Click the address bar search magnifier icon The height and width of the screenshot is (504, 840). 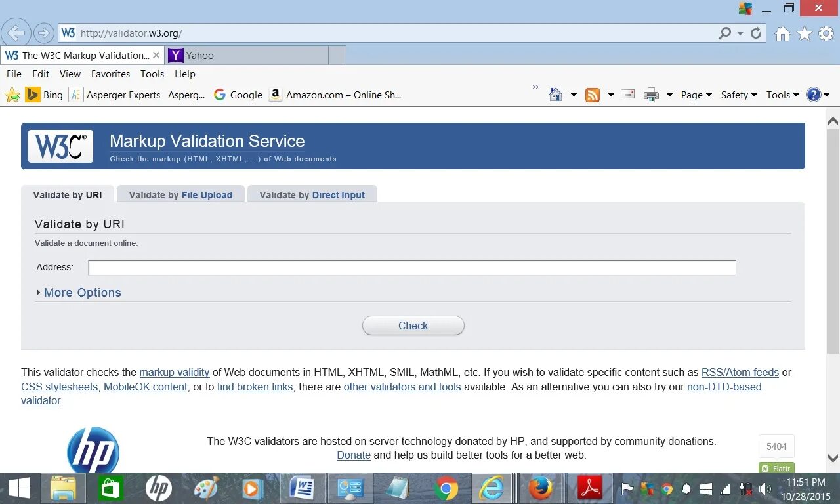click(724, 33)
